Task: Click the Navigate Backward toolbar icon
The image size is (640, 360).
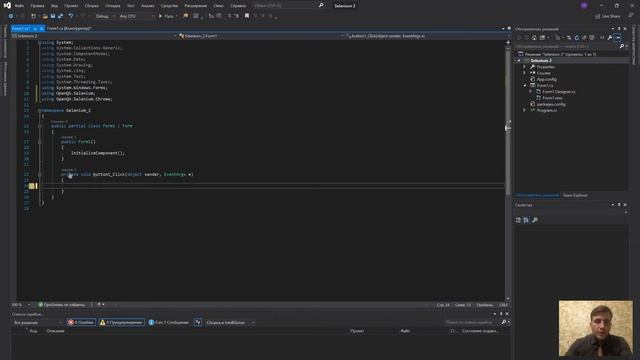Action: tap(11, 16)
